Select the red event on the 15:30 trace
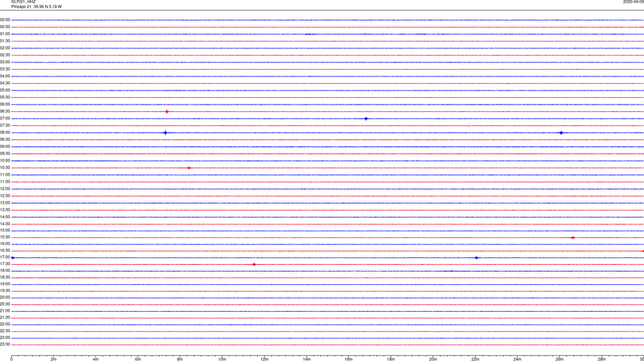 573,237
